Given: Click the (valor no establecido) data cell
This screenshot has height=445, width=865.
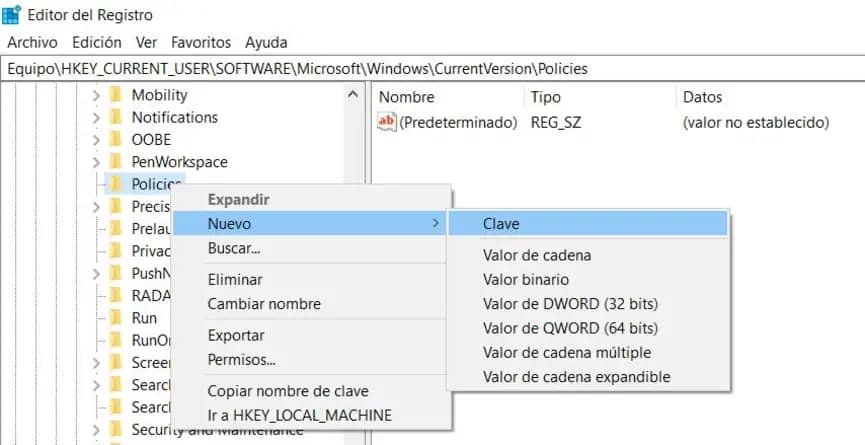Looking at the screenshot, I should [x=756, y=122].
